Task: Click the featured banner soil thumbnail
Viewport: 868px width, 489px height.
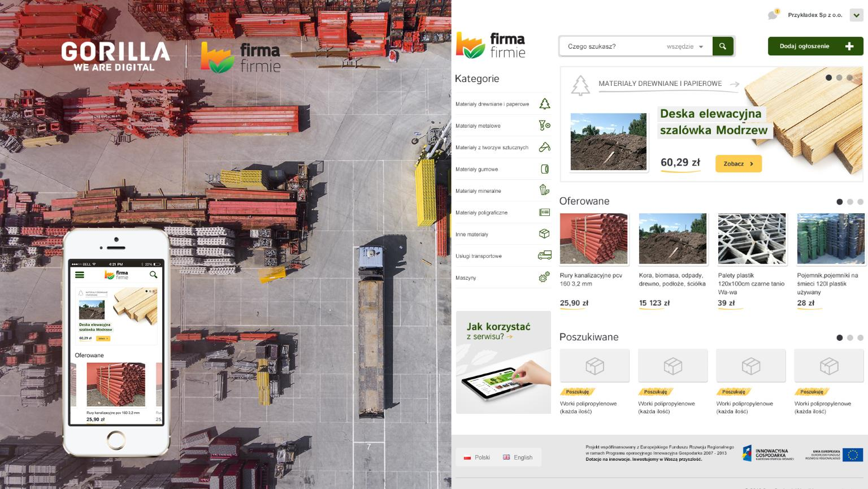Action: click(609, 142)
